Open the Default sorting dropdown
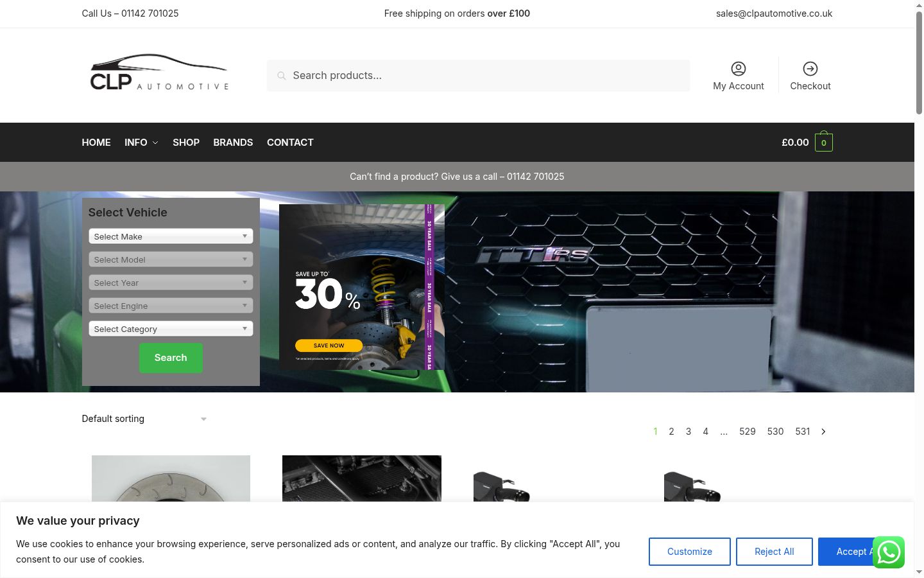The image size is (924, 578). click(144, 419)
